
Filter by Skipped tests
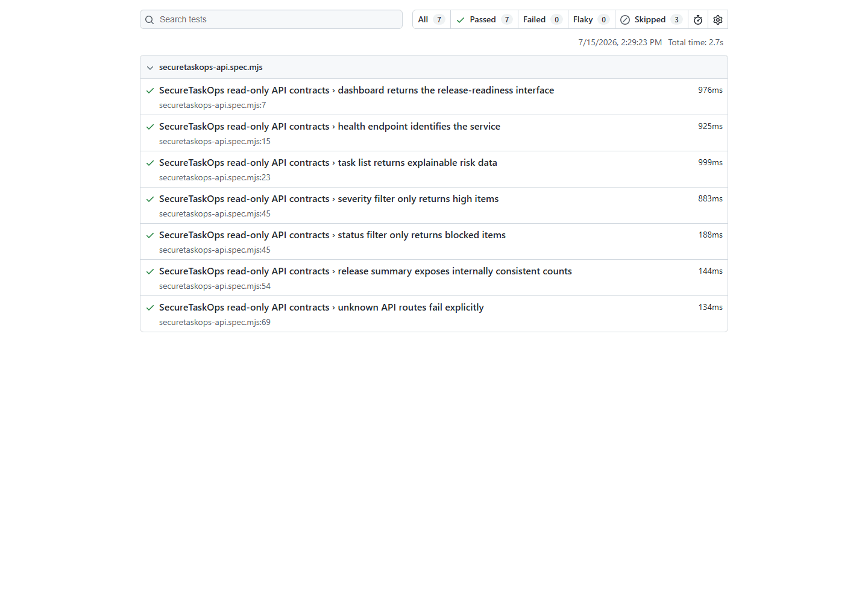point(651,19)
